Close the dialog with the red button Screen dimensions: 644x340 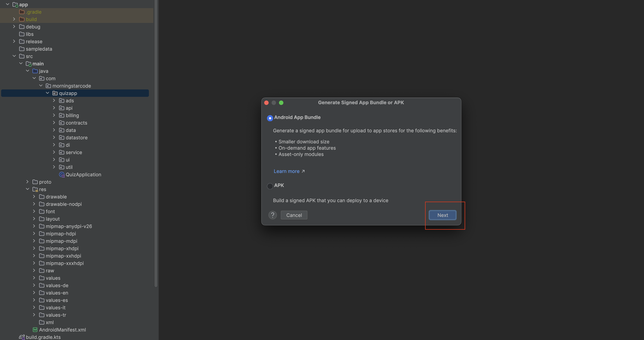point(266,103)
